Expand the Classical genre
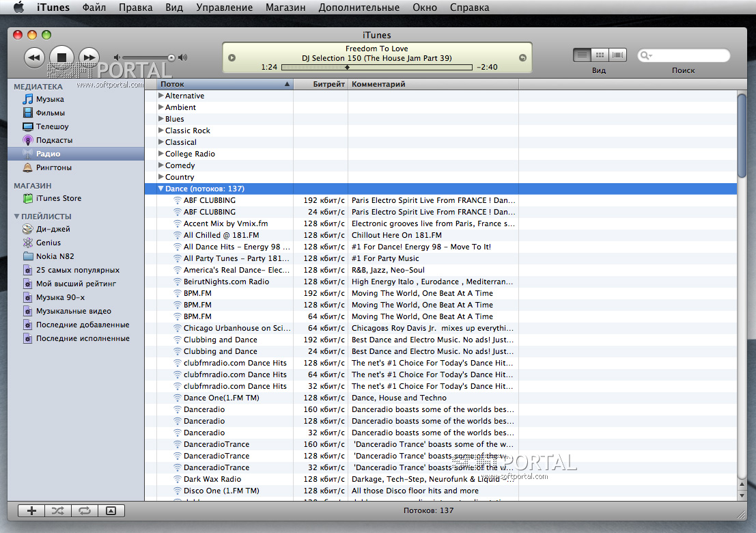Image resolution: width=756 pixels, height=533 pixels. tap(161, 142)
